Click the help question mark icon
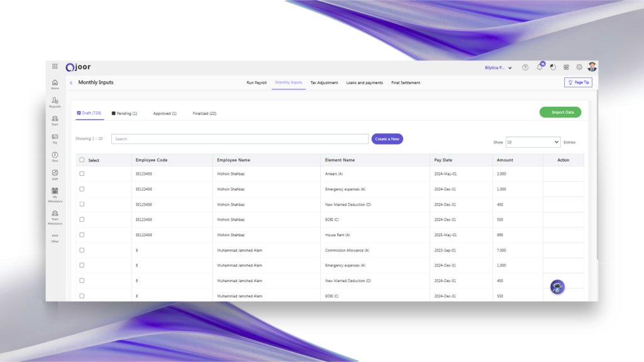 [525, 67]
